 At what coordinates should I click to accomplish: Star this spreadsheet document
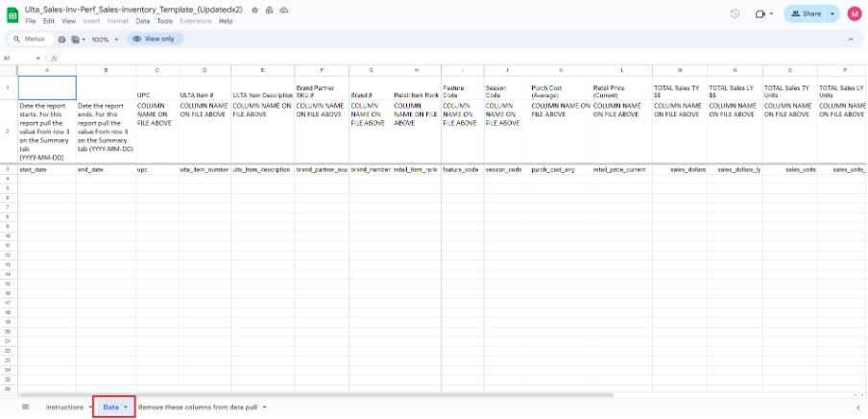click(x=254, y=9)
